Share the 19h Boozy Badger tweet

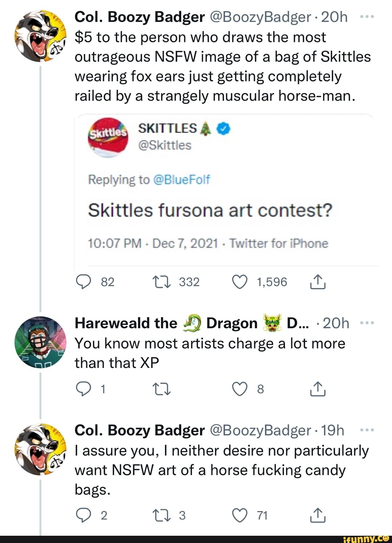(318, 515)
